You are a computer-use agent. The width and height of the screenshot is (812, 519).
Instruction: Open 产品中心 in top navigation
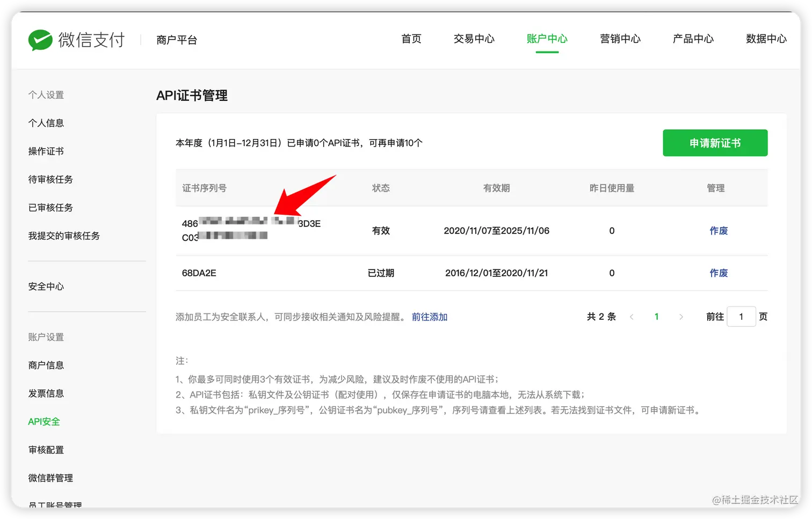coord(693,39)
